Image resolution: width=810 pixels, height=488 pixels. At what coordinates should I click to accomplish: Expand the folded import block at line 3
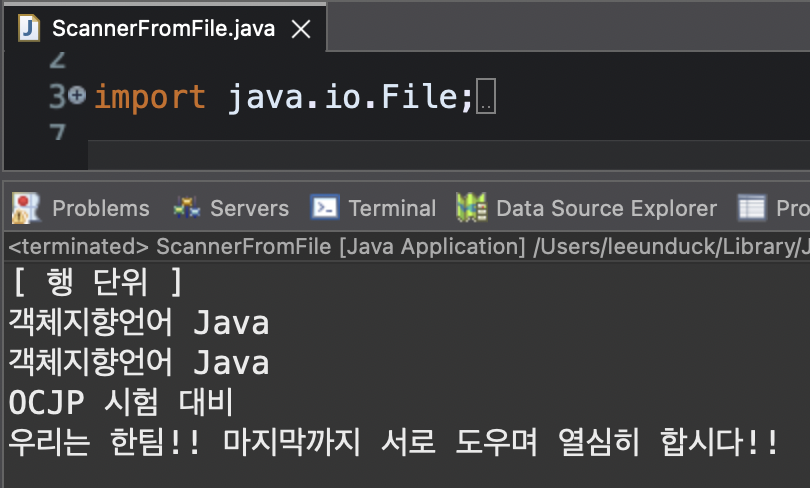(77, 95)
